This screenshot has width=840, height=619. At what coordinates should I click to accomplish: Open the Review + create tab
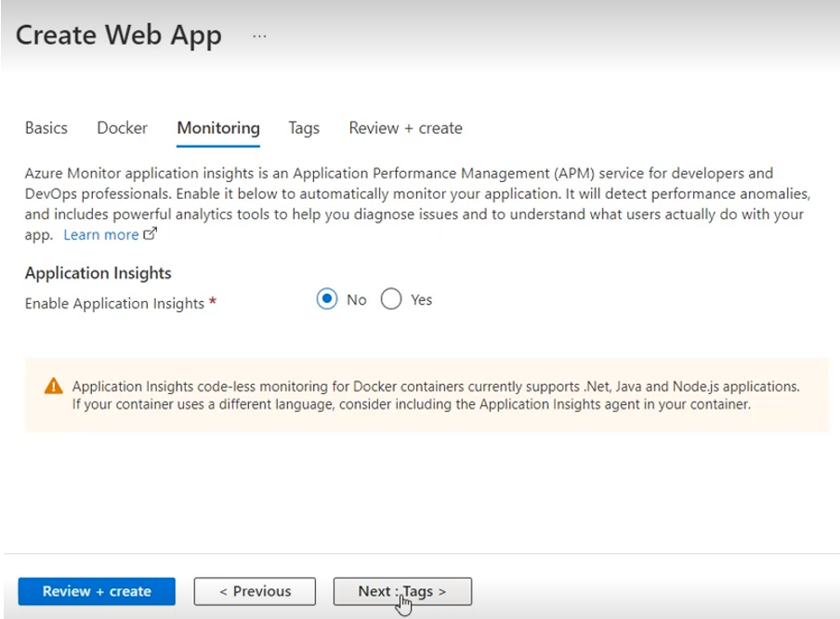[x=405, y=128]
